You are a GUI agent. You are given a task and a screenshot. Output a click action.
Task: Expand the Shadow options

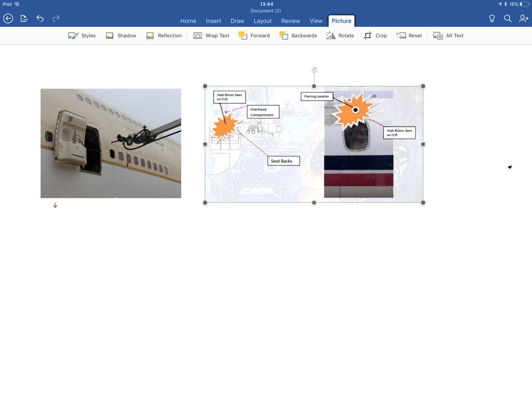121,36
